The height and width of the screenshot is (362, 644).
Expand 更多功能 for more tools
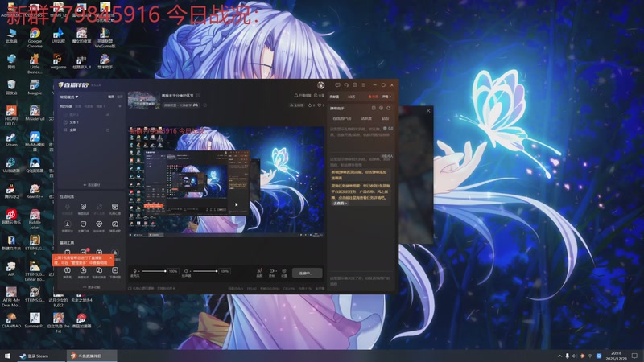91,287
